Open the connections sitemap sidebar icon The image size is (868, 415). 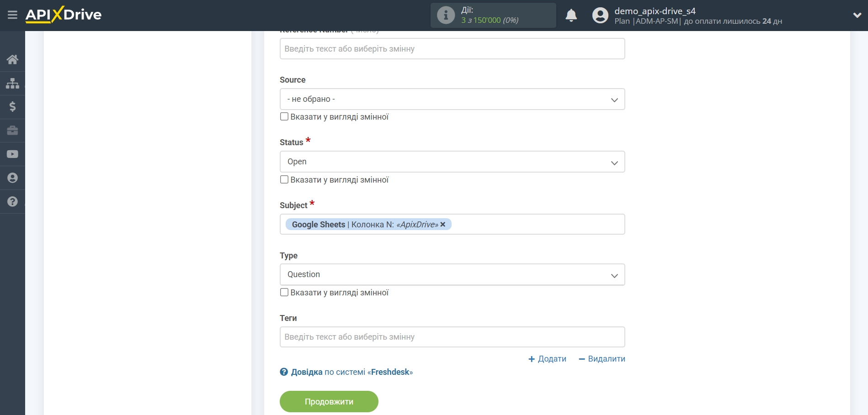point(12,83)
